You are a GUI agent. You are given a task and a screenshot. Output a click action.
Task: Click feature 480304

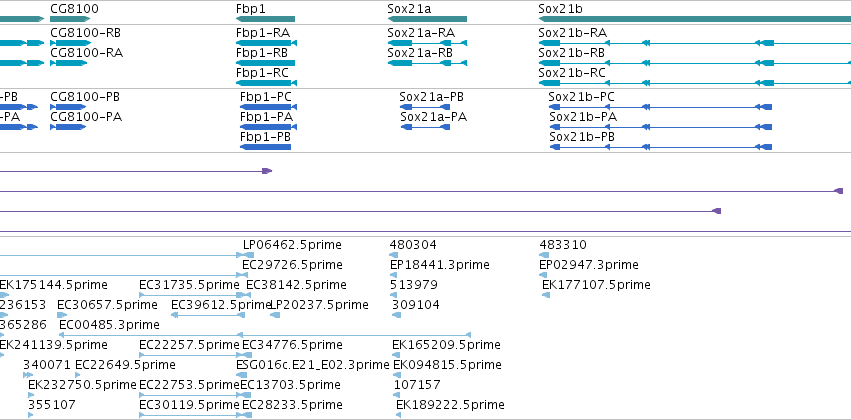point(394,255)
